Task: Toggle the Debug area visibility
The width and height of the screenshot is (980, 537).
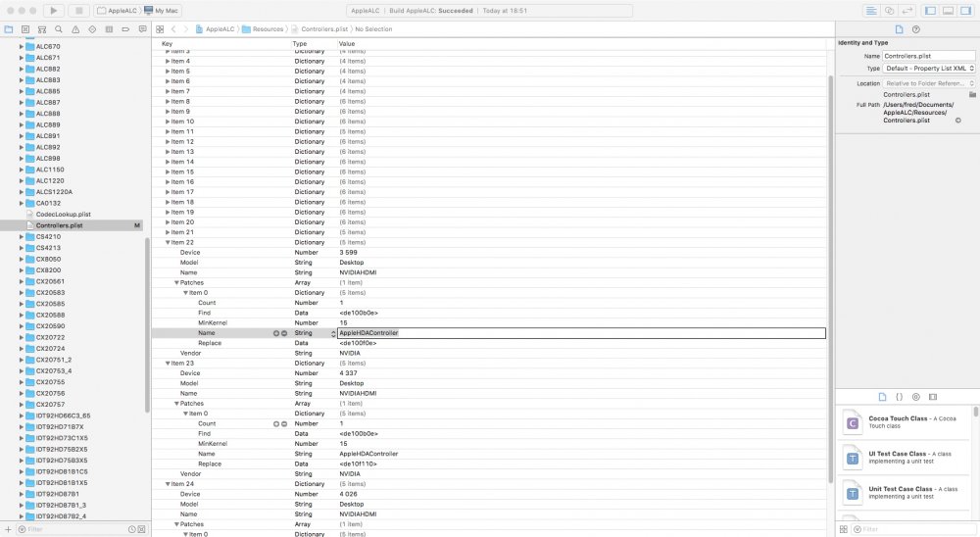Action: 948,11
